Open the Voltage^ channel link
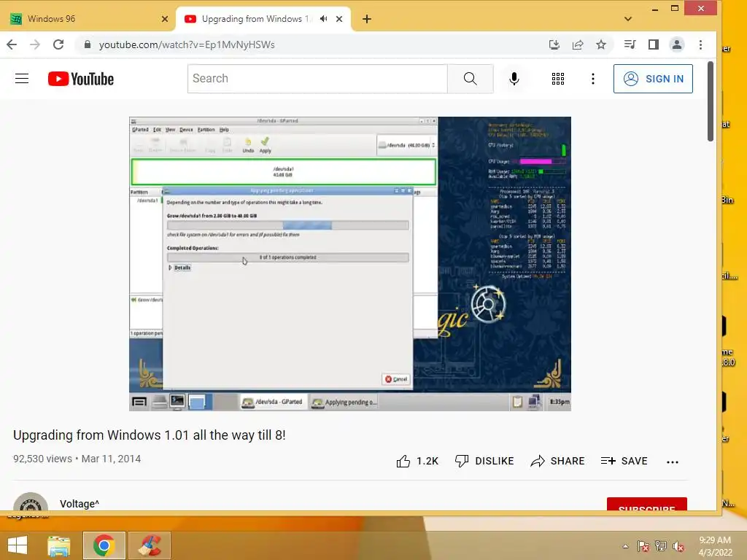The width and height of the screenshot is (747, 560). [80, 504]
